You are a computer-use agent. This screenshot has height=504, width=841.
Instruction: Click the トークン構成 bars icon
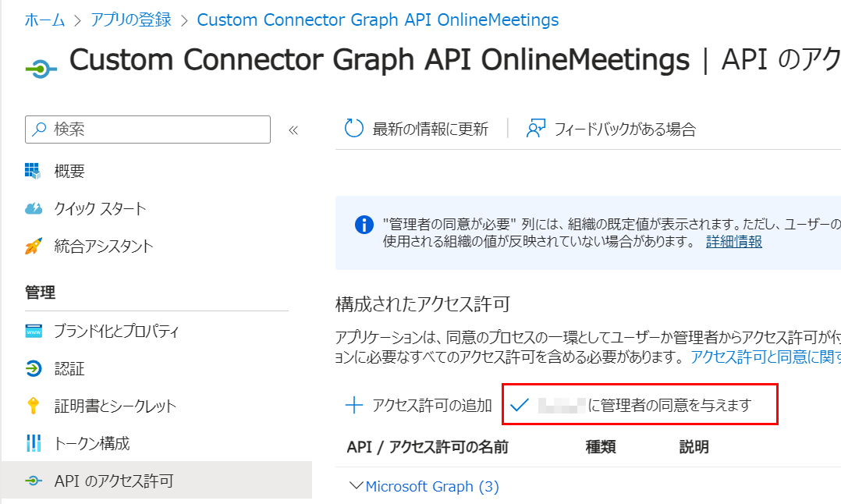click(33, 444)
